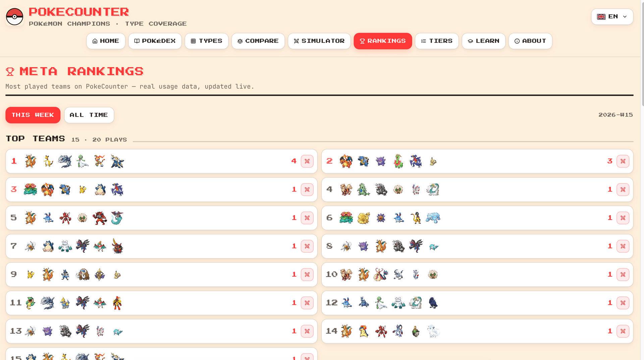Select the Rankings tab

click(x=383, y=41)
